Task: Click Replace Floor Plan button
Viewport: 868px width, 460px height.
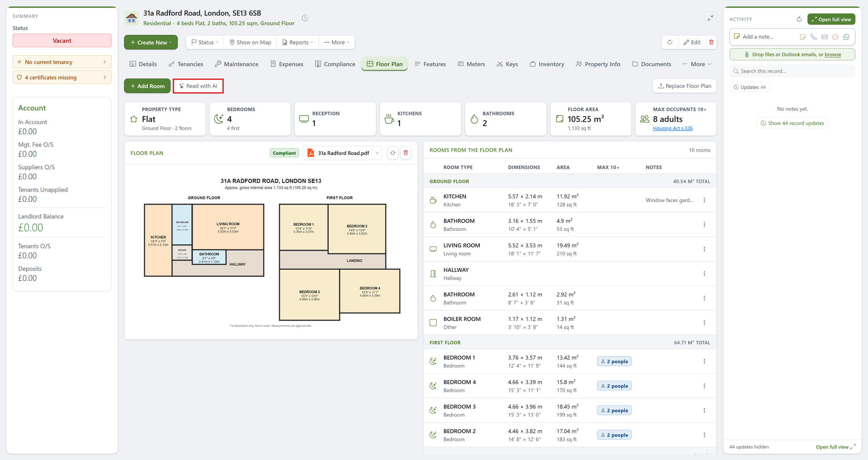Action: click(685, 86)
